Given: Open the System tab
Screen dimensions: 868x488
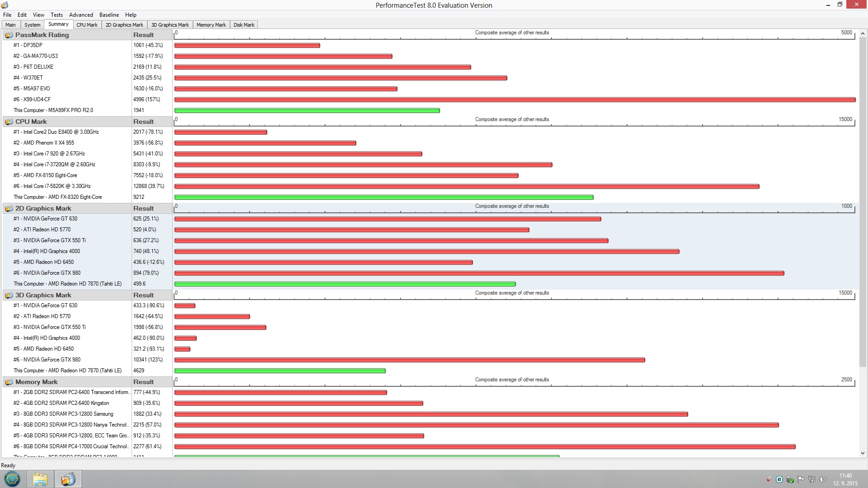Looking at the screenshot, I should (x=32, y=25).
